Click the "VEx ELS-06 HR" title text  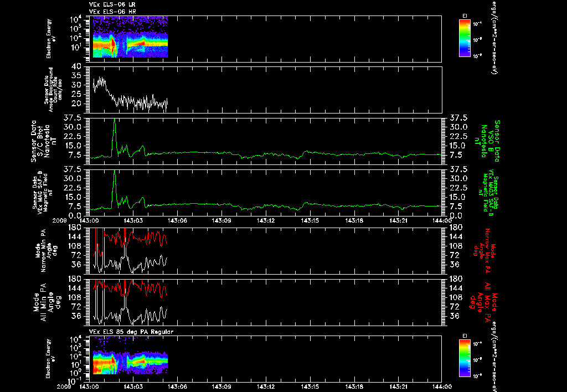pos(112,12)
